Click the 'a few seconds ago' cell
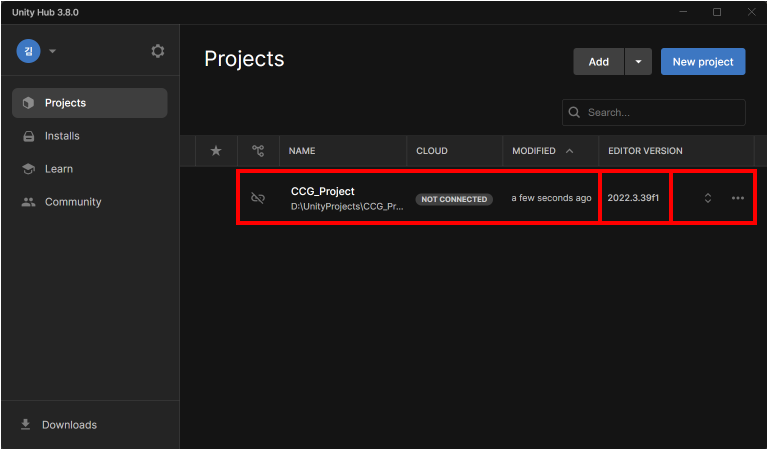 click(x=551, y=198)
